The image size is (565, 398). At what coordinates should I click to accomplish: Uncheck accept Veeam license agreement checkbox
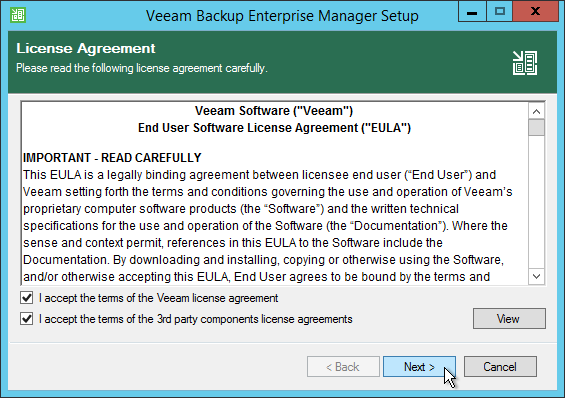27,298
